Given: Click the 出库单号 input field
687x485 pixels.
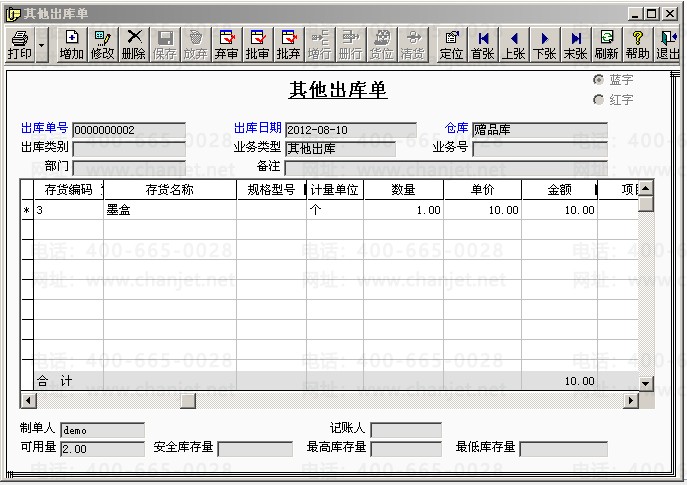Looking at the screenshot, I should (129, 130).
